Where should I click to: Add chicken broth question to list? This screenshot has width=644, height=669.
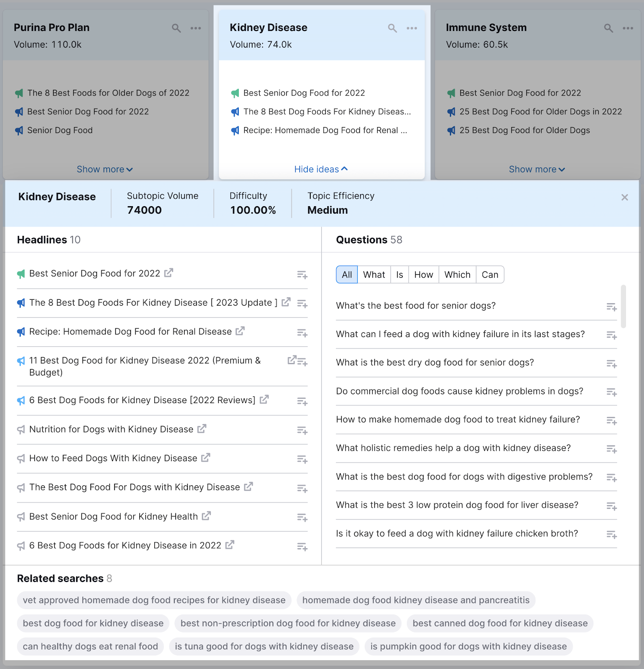tap(611, 535)
